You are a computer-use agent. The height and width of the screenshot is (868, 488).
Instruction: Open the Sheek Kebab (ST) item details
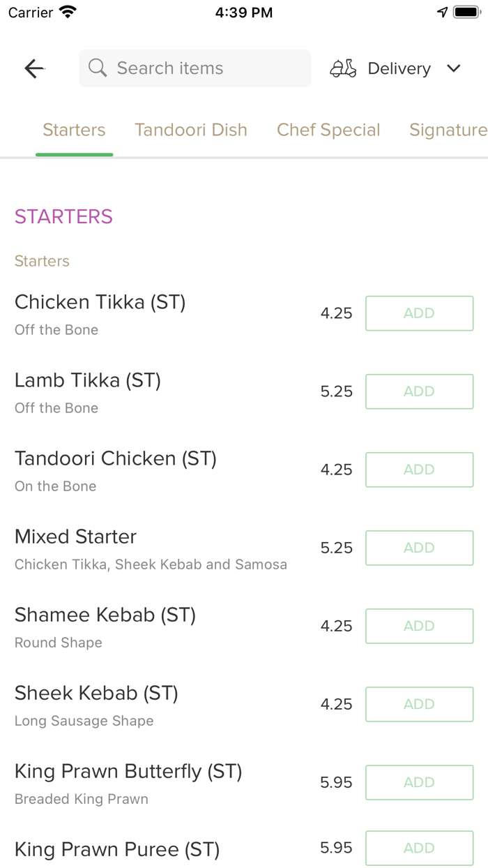click(97, 694)
